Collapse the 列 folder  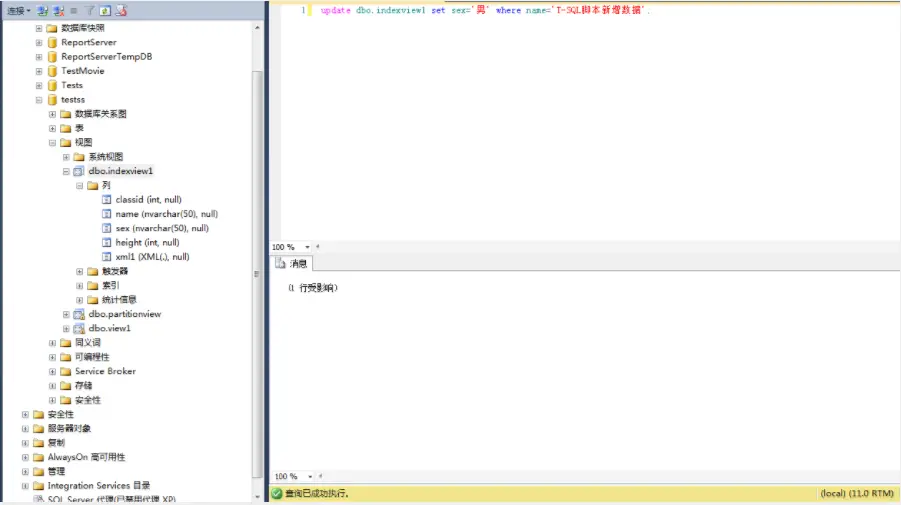80,186
